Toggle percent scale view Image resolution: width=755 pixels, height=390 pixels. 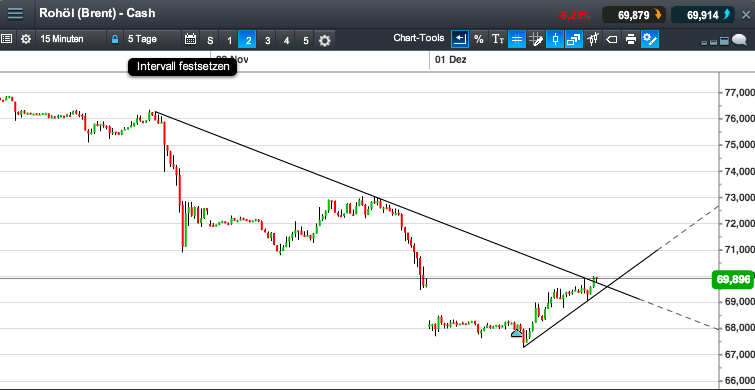(x=479, y=39)
